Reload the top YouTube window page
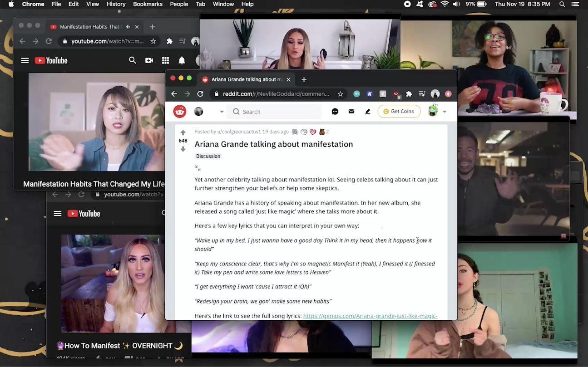 [x=49, y=41]
